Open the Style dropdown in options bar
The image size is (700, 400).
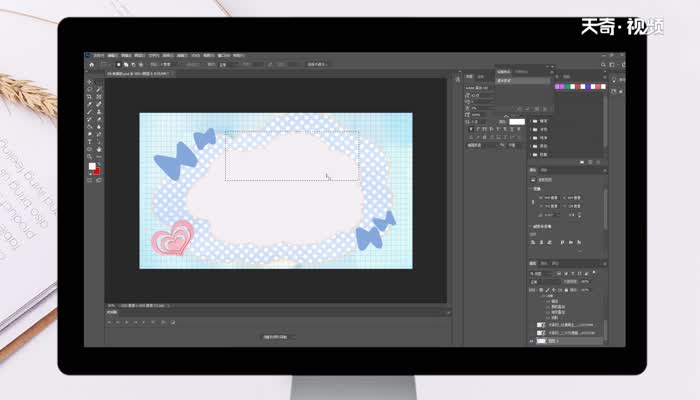(x=225, y=65)
